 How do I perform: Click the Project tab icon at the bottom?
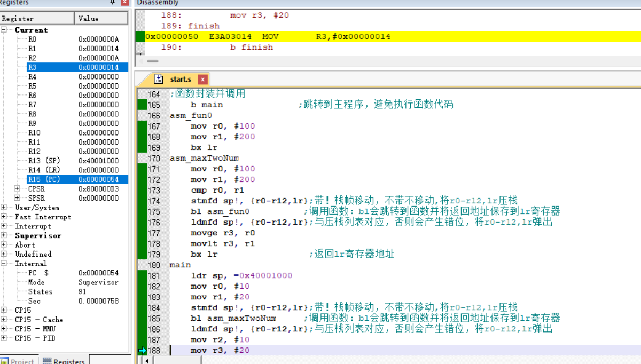pos(4,361)
